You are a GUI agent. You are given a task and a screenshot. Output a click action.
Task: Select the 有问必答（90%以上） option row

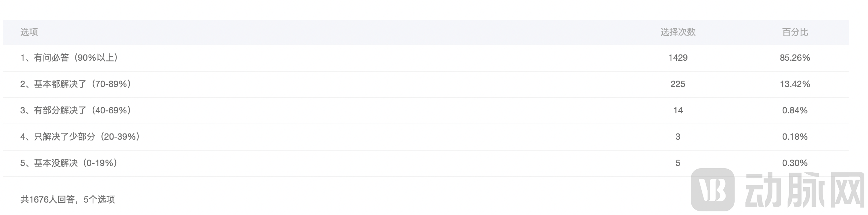[x=69, y=58]
